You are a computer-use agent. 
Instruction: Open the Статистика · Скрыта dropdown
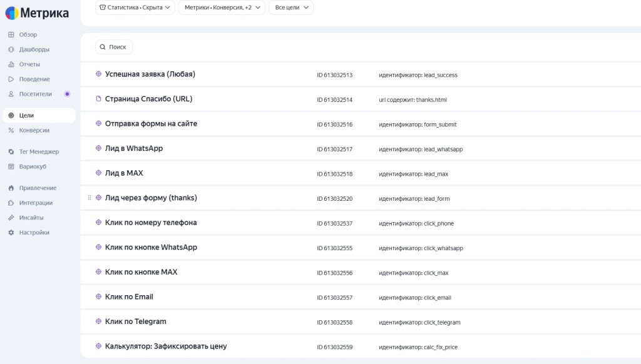135,8
